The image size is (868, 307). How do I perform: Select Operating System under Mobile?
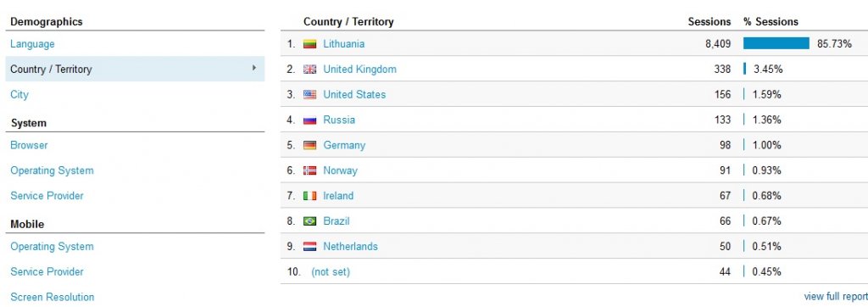point(52,247)
